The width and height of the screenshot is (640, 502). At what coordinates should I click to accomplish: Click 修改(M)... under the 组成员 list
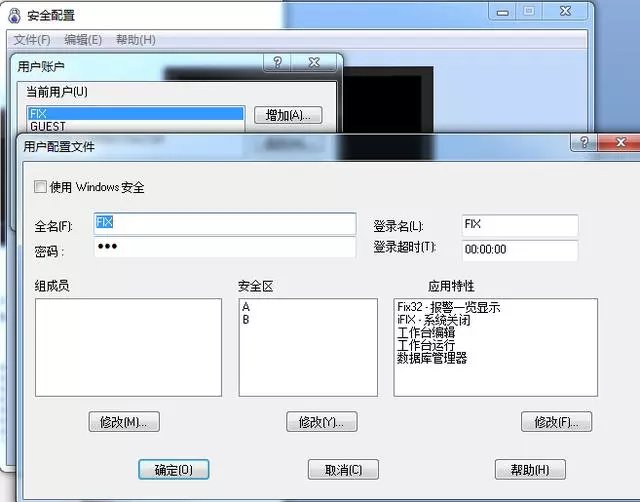click(124, 422)
